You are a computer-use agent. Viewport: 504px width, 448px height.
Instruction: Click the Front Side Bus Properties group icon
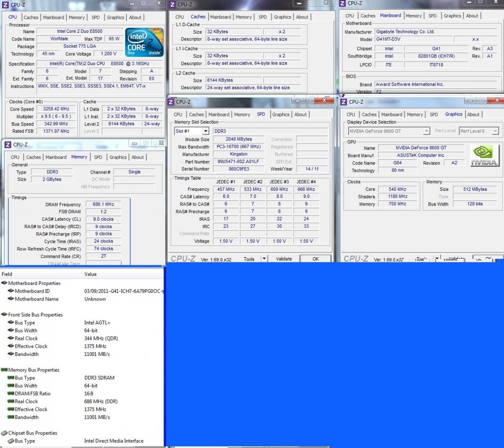tap(4, 315)
